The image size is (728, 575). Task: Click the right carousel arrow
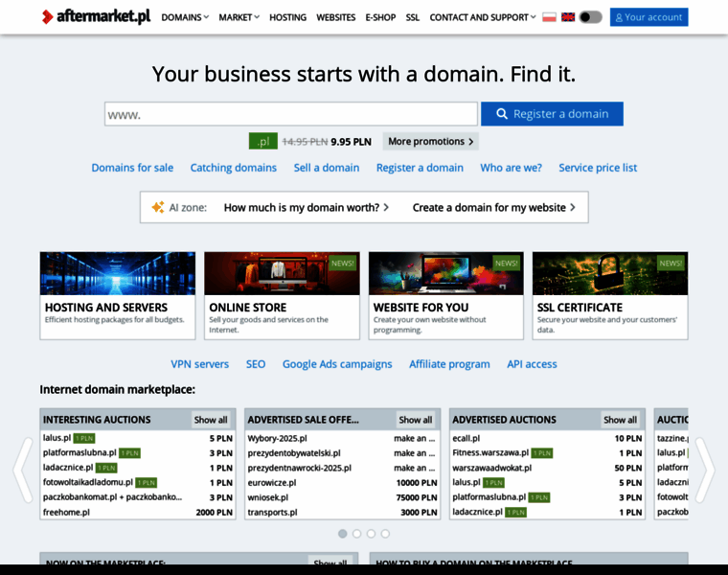pyautogui.click(x=704, y=470)
